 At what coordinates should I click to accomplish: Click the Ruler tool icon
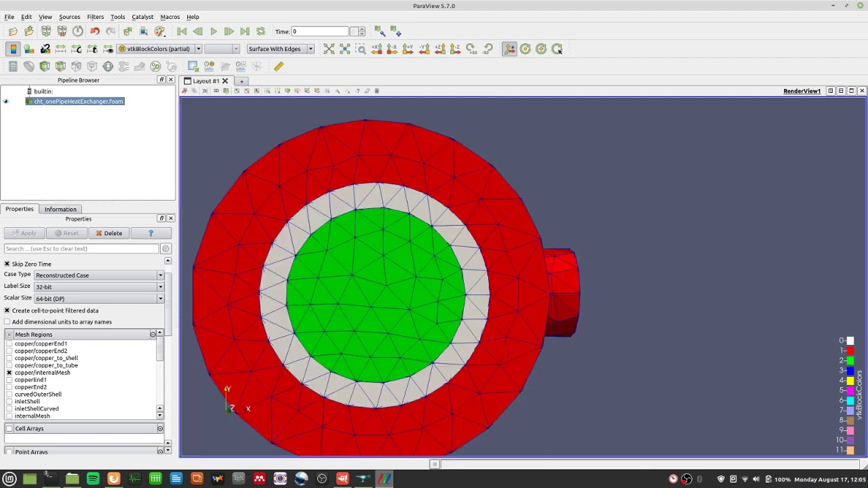click(279, 66)
